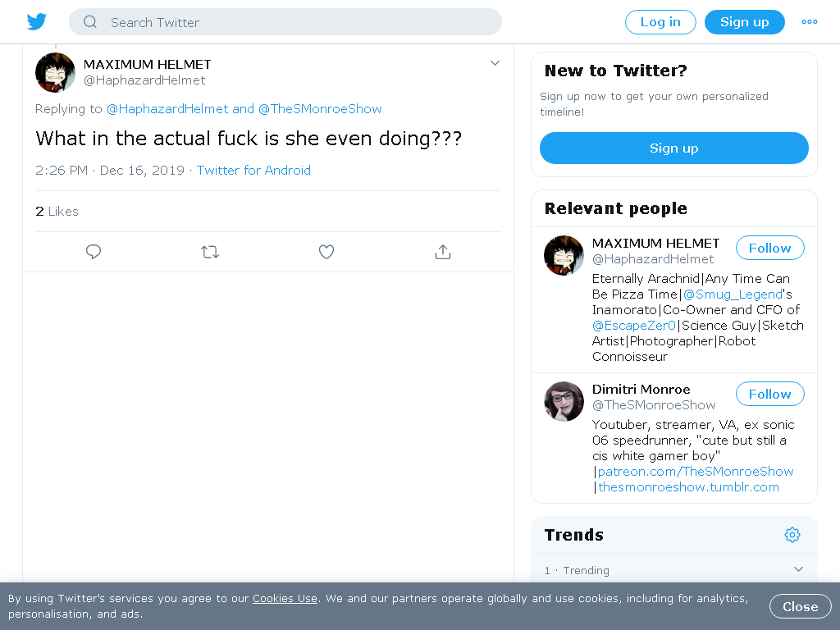Open Dimitri Monroe's profile picture
The height and width of the screenshot is (630, 840).
[x=564, y=401]
